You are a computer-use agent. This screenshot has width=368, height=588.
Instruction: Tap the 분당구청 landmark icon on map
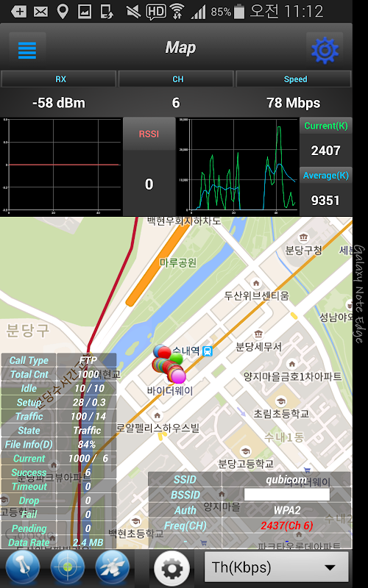click(303, 237)
